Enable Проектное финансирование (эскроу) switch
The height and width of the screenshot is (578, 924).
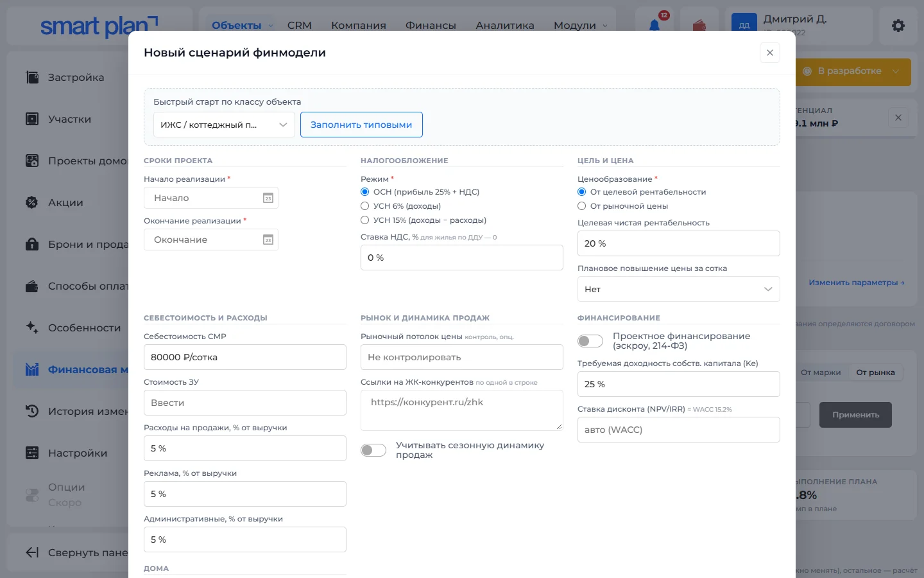pos(590,341)
